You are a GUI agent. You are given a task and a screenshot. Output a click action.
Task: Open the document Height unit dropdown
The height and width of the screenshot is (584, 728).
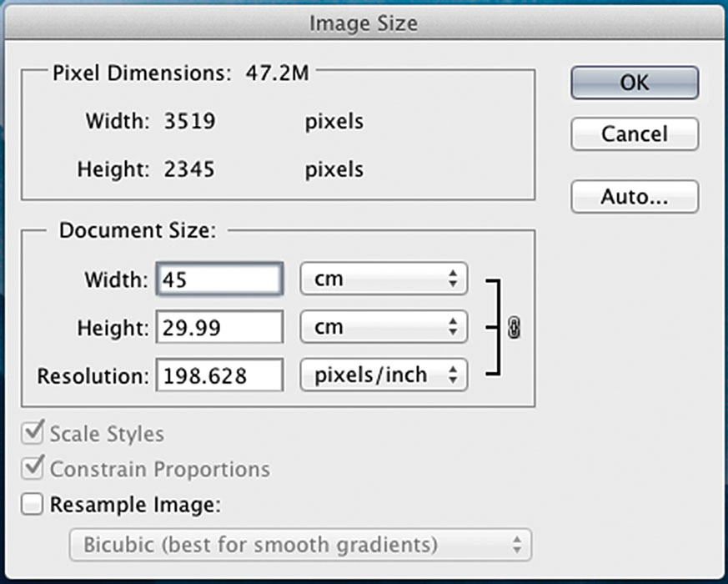(384, 327)
